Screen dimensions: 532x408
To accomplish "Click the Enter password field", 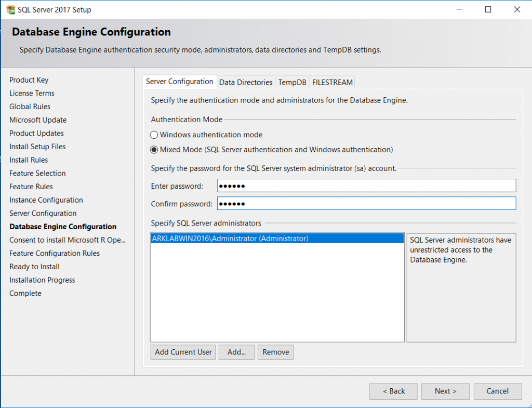I will coord(366,186).
